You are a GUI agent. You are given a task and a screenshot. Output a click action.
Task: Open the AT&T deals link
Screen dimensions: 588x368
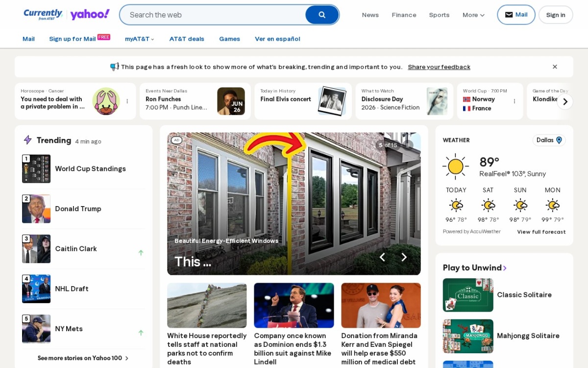[x=187, y=39]
